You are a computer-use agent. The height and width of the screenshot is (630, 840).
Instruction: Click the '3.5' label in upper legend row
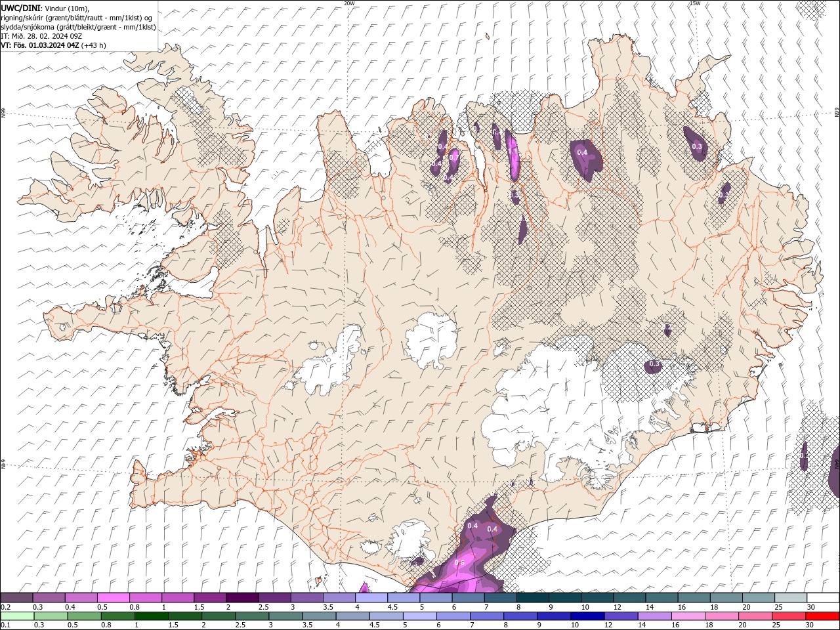tap(327, 607)
